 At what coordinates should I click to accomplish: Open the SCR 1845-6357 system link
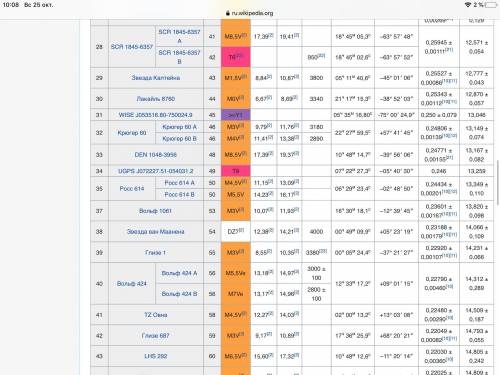tap(132, 47)
